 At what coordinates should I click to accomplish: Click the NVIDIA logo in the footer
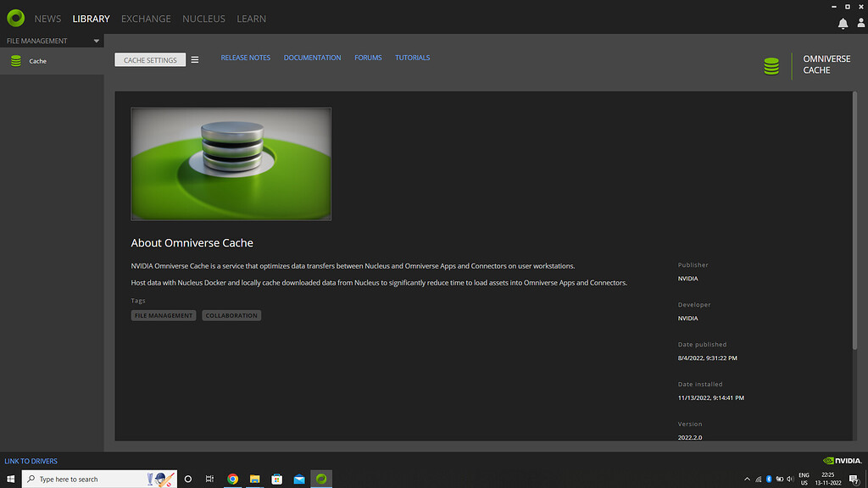point(842,460)
